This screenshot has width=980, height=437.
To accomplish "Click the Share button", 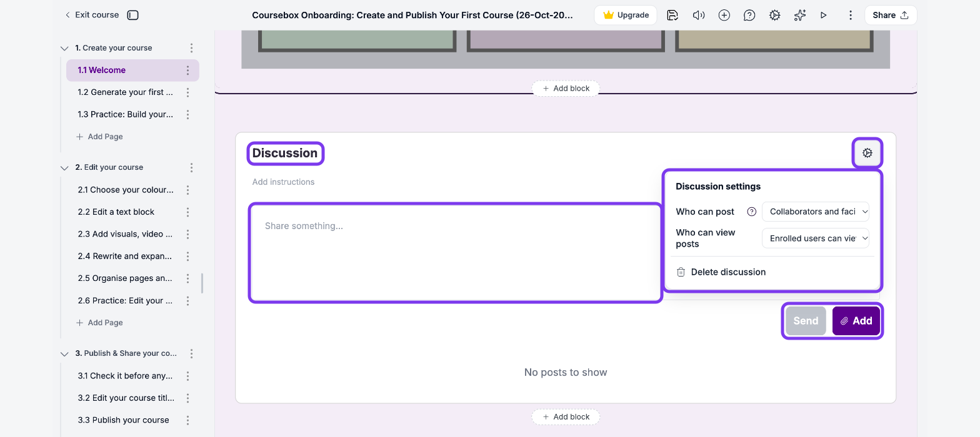I will (x=891, y=15).
